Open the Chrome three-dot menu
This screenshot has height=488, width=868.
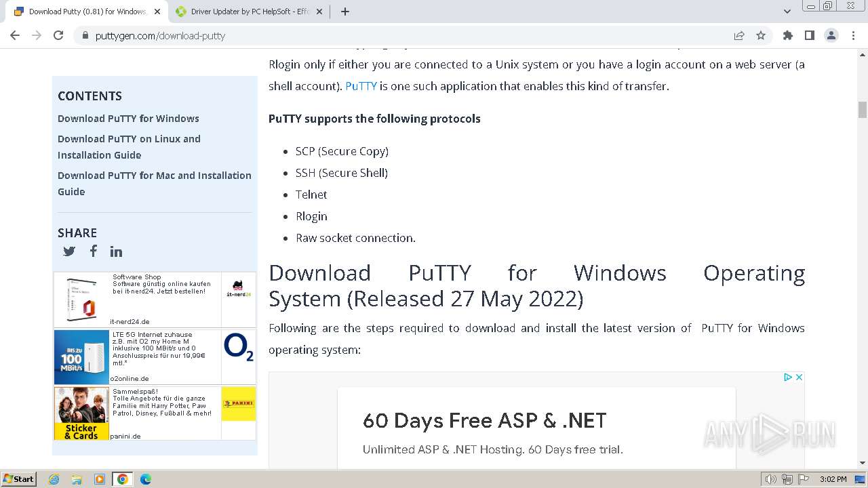[853, 35]
